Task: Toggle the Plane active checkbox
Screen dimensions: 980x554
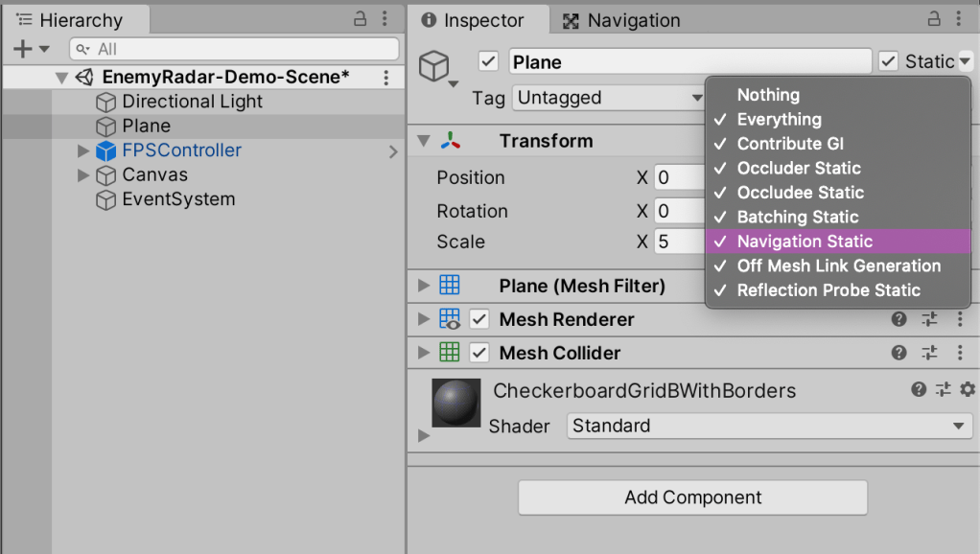Action: [488, 61]
